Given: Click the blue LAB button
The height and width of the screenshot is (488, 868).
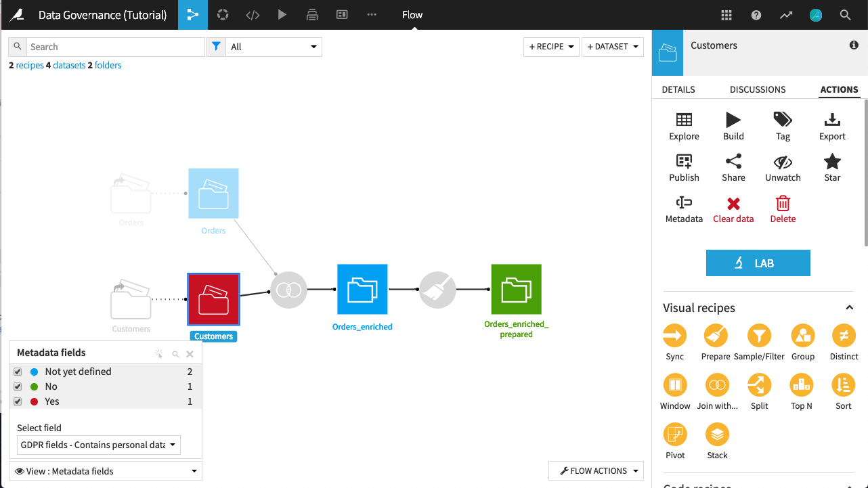Looking at the screenshot, I should point(758,263).
